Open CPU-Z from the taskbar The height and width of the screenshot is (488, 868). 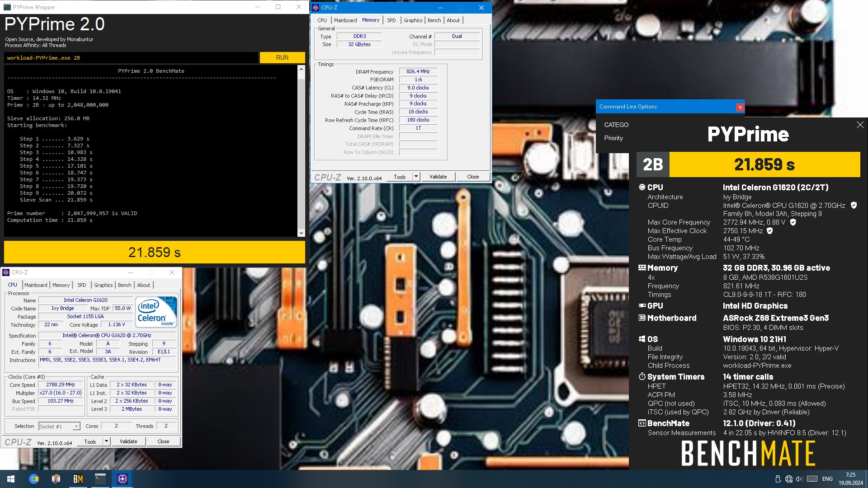pyautogui.click(x=122, y=479)
